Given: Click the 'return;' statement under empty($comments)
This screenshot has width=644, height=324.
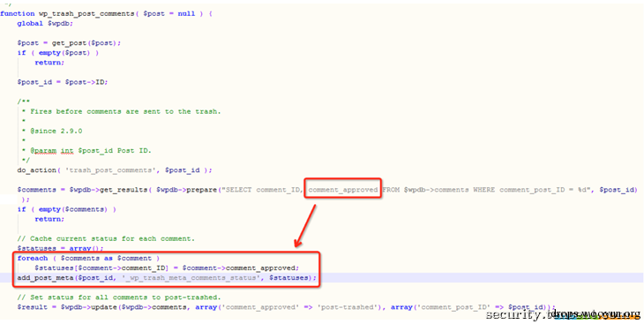Looking at the screenshot, I should point(49,219).
